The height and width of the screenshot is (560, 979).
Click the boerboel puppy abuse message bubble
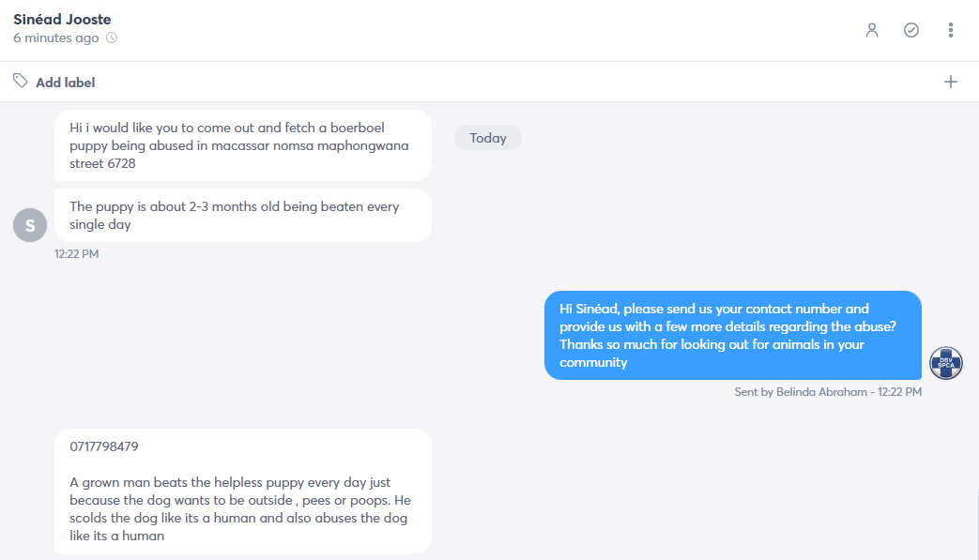click(243, 145)
